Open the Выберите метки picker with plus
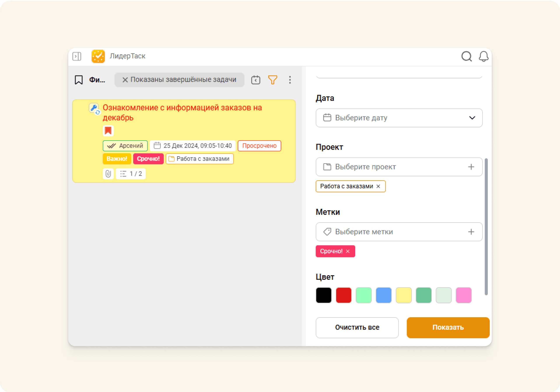 click(471, 232)
